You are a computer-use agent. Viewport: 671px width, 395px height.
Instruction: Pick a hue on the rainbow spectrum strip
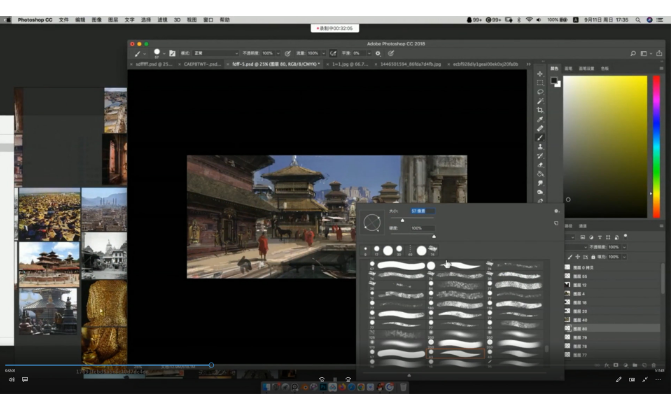pos(656,147)
